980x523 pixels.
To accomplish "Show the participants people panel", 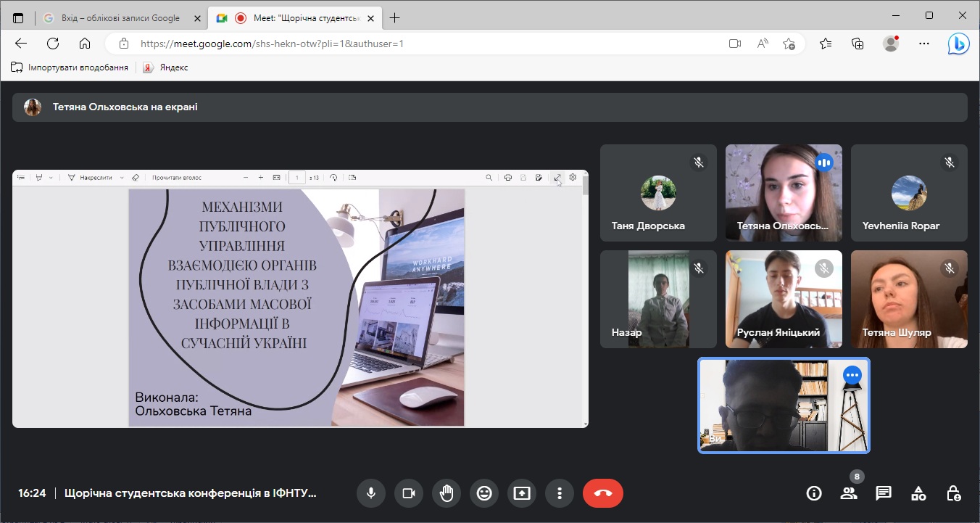I will (x=849, y=493).
